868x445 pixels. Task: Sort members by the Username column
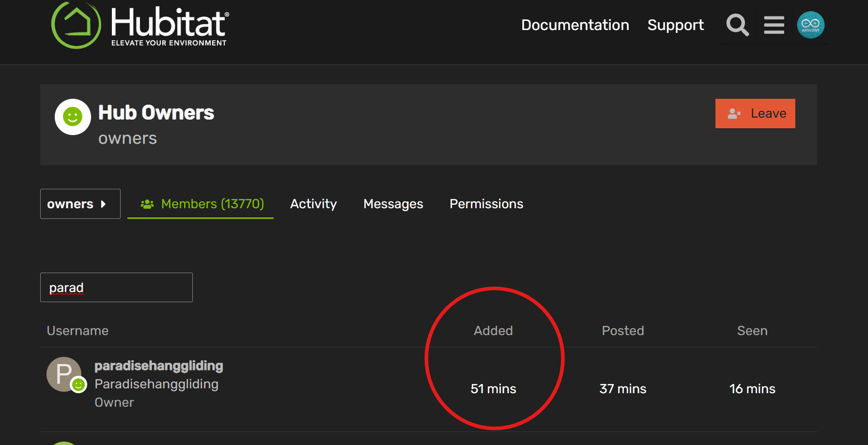tap(77, 331)
